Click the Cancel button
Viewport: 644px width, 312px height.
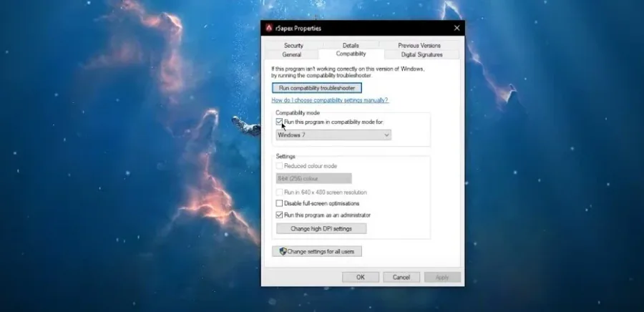tap(401, 277)
